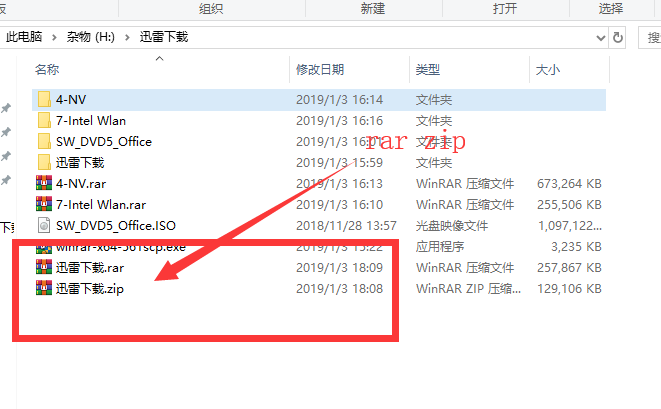
Task: Click the 应用程序 type cell
Action: pyautogui.click(x=440, y=247)
